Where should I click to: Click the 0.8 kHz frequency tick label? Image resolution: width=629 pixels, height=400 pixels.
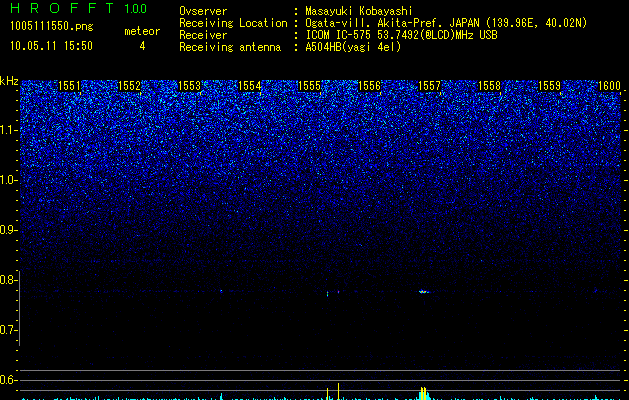[x=8, y=280]
